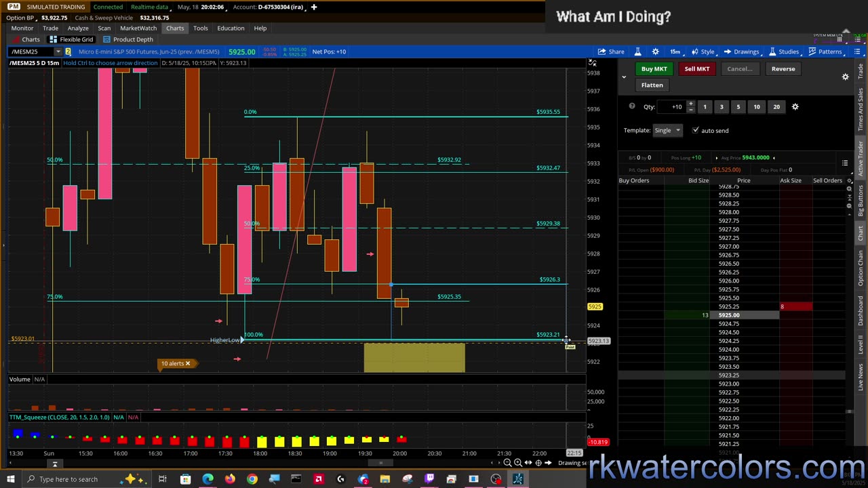
Task: Open position summary list menu icon
Action: pyautogui.click(x=845, y=163)
